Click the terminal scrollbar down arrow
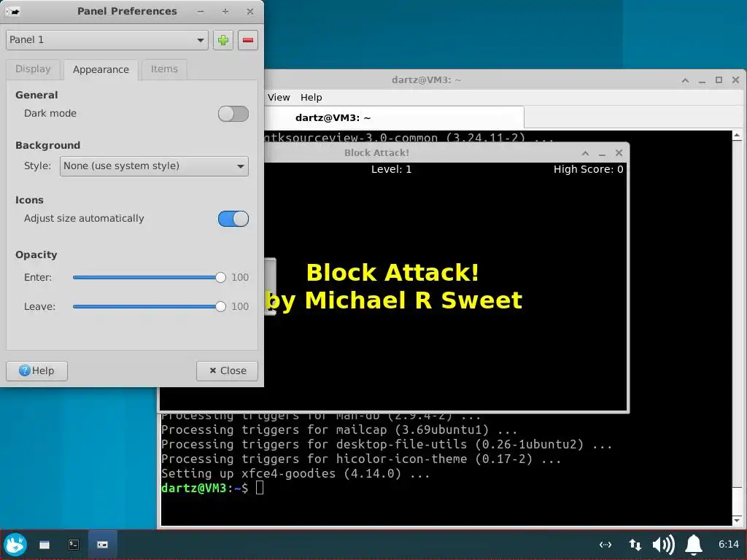The width and height of the screenshot is (747, 560). click(737, 520)
